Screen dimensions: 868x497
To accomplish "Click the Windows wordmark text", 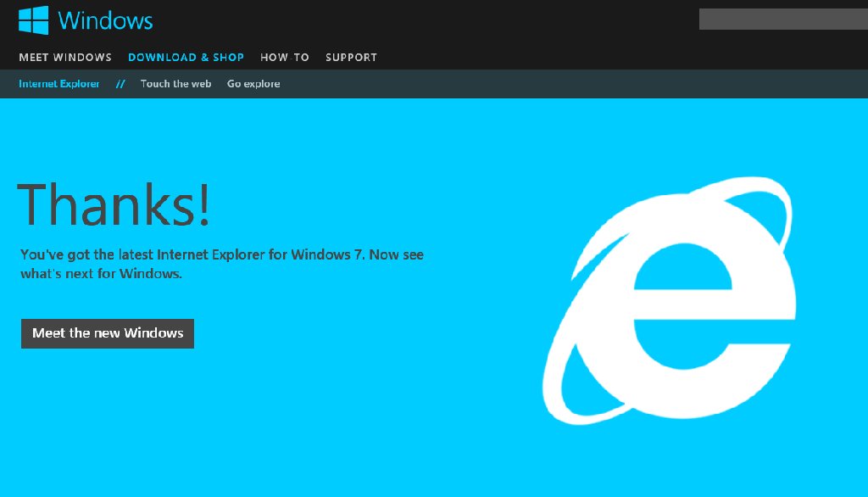I will click(105, 20).
